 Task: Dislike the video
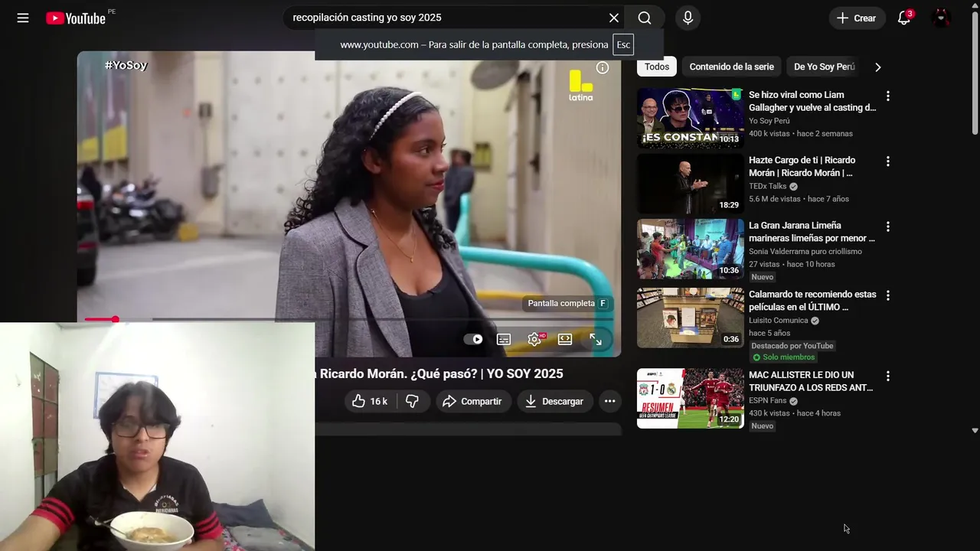pyautogui.click(x=412, y=401)
